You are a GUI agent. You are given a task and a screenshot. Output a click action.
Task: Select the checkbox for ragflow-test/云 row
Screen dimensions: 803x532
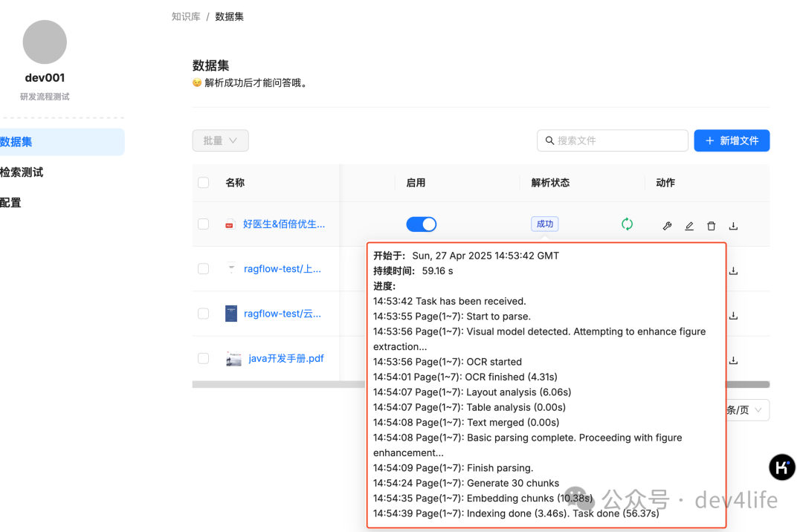(x=203, y=314)
